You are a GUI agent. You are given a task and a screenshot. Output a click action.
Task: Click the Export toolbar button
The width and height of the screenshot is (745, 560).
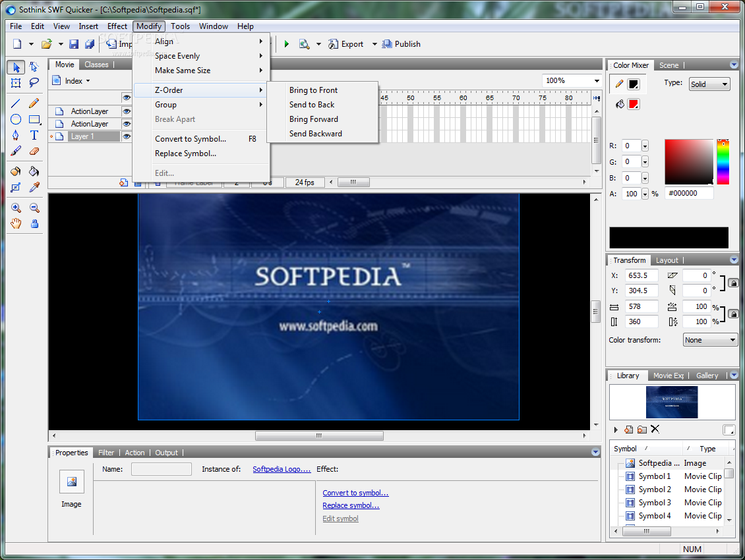346,44
